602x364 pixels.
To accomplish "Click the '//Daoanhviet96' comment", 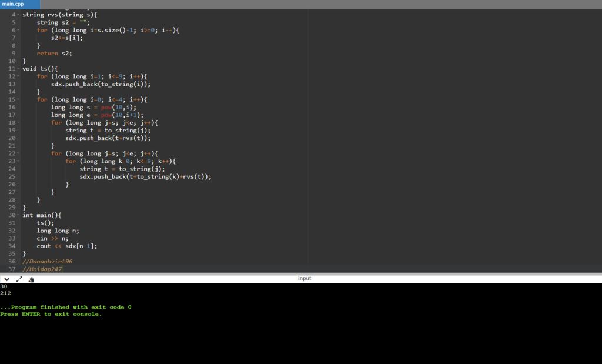I will pos(47,262).
